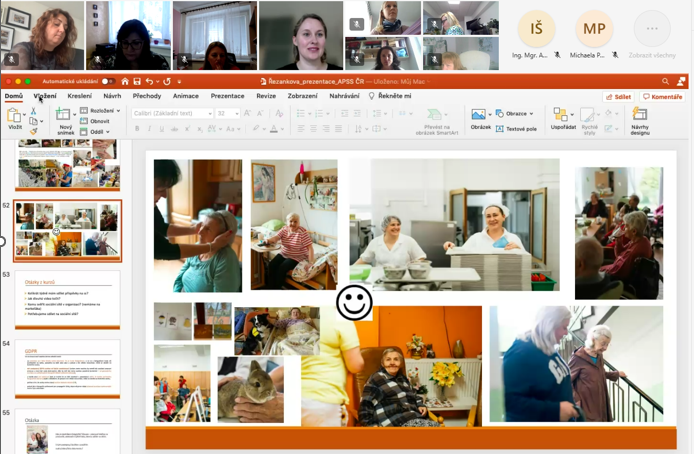Click the Nový snímek new slide icon
Viewport: 694px width, 454px height.
coord(66,114)
